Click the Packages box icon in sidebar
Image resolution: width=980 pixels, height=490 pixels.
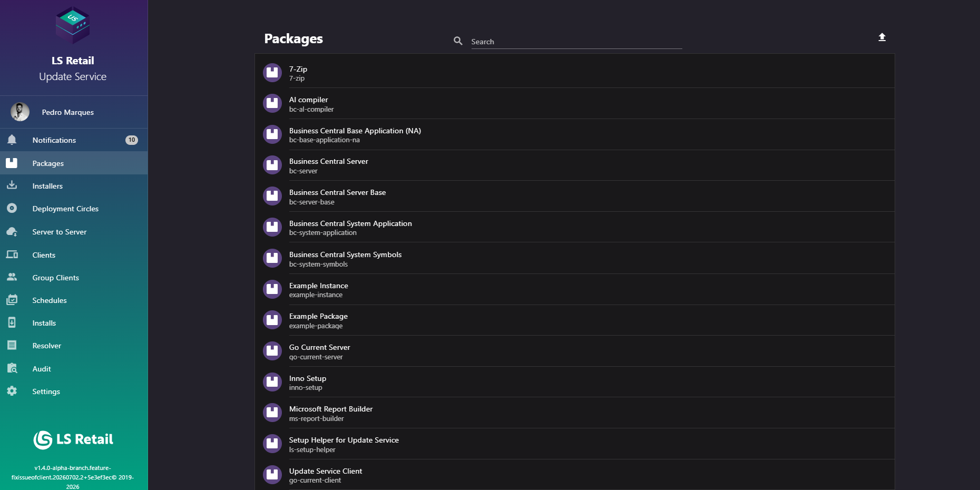pos(12,163)
